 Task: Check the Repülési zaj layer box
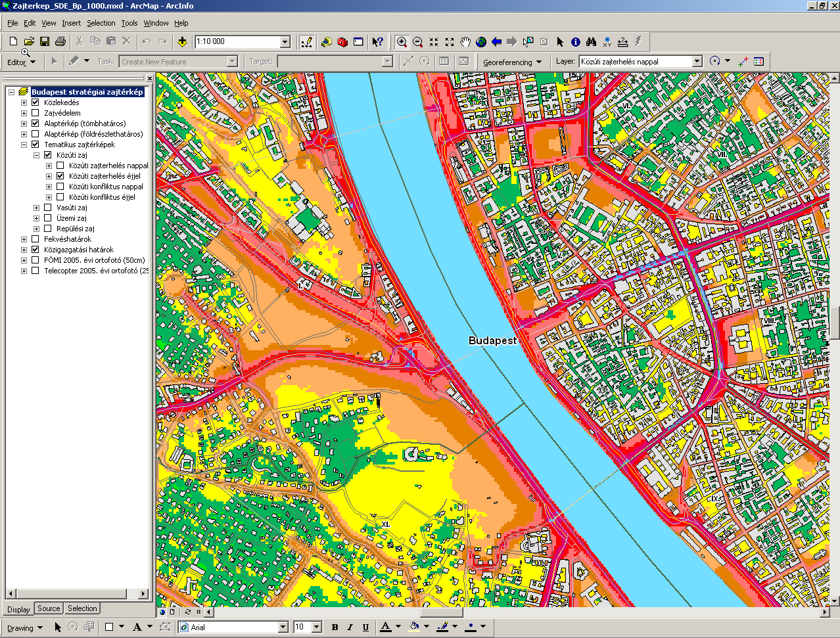[48, 229]
